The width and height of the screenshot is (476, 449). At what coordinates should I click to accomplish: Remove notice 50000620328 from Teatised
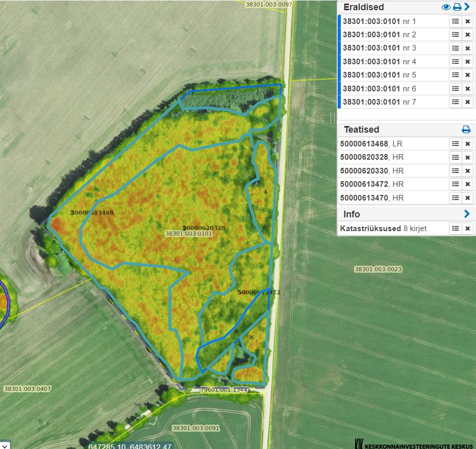(x=467, y=157)
